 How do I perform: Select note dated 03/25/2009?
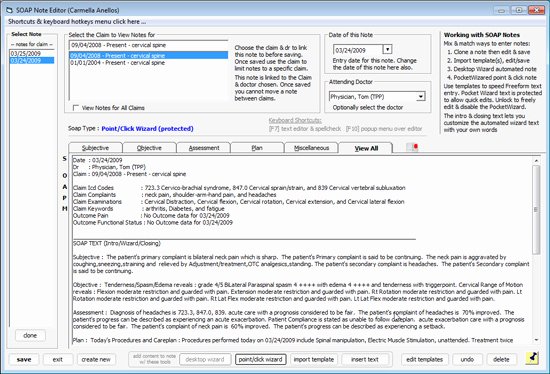pos(32,53)
